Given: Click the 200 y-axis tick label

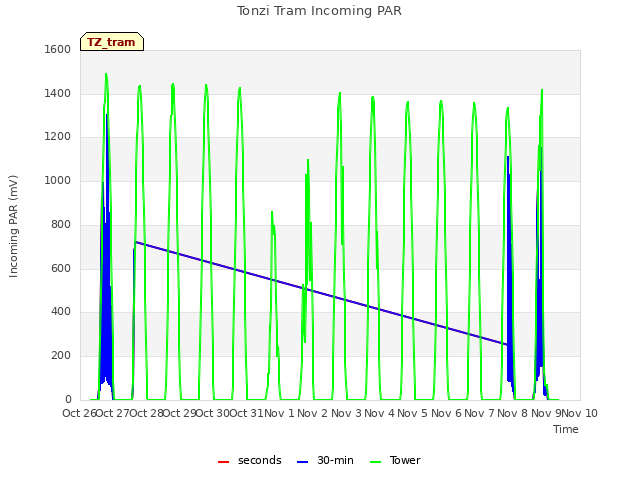Looking at the screenshot, I should pos(61,356).
